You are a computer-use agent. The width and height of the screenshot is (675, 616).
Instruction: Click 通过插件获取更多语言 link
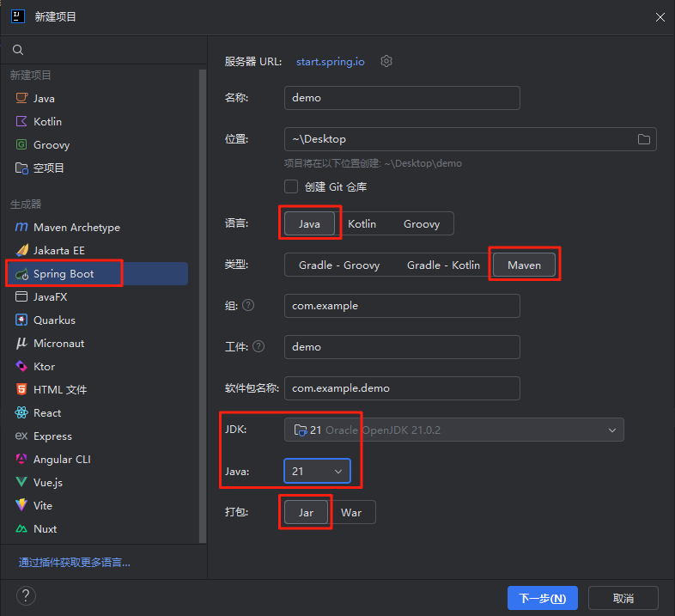(x=75, y=562)
